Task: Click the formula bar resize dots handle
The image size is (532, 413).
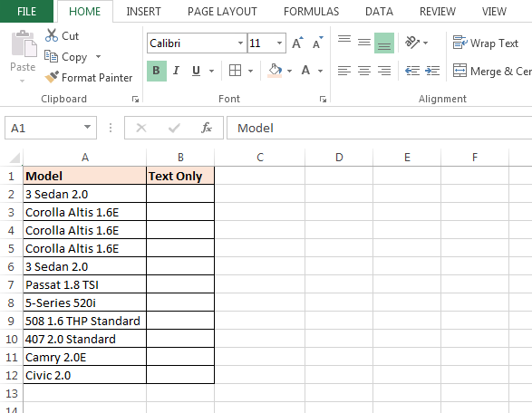Action: (x=111, y=128)
